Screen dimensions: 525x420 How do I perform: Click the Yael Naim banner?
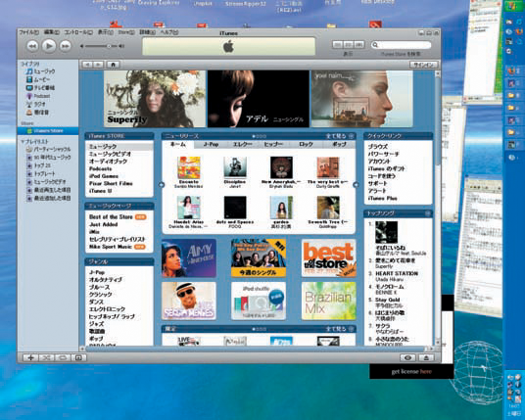pyautogui.click(x=362, y=99)
